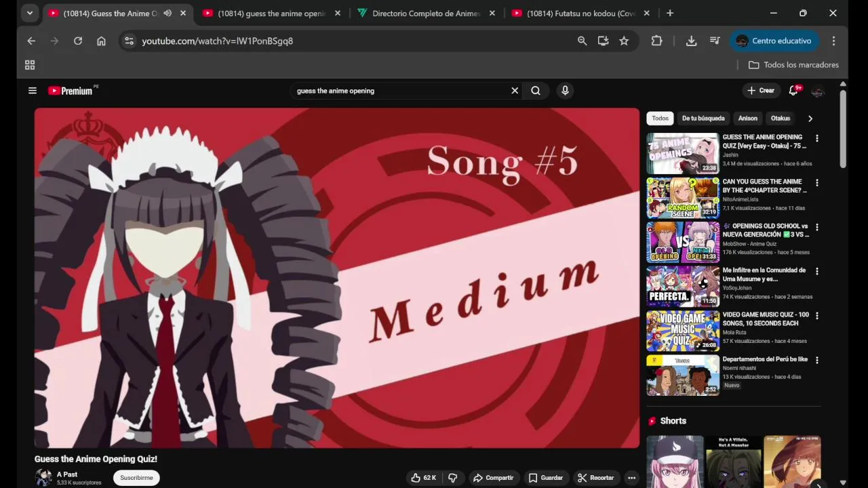
Task: Click the main video player
Action: click(337, 278)
